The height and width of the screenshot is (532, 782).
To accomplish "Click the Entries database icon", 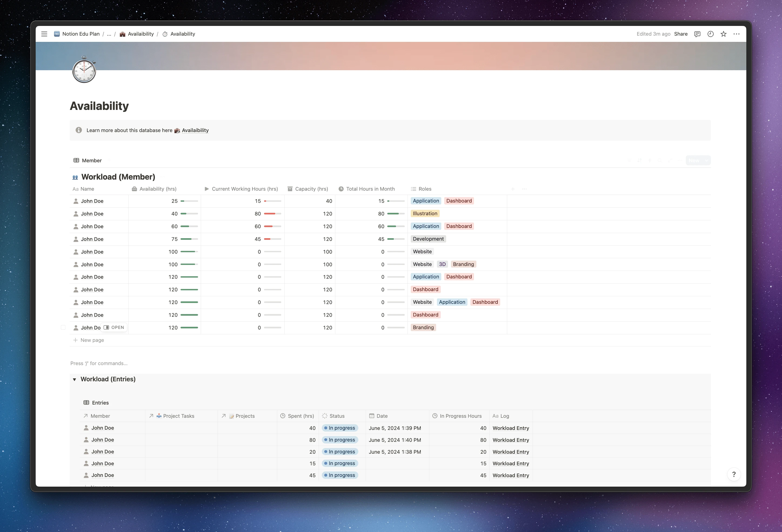I will pos(86,403).
